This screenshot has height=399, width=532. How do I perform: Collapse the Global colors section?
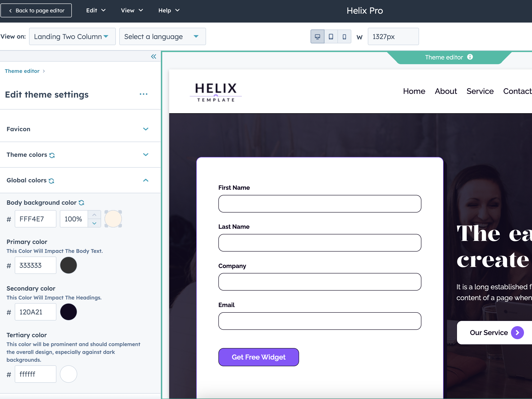[146, 180]
